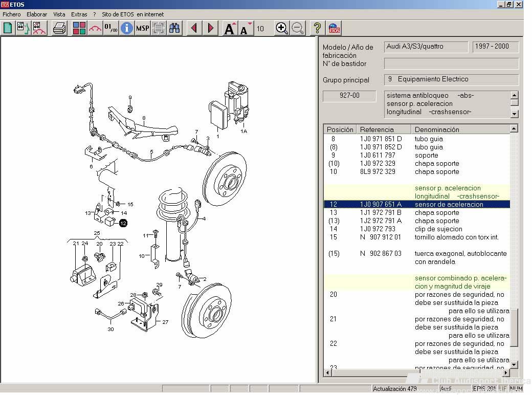Select row '1J0 972 793' clip de sujecion
This screenshot has height=395, width=532.
(416, 229)
